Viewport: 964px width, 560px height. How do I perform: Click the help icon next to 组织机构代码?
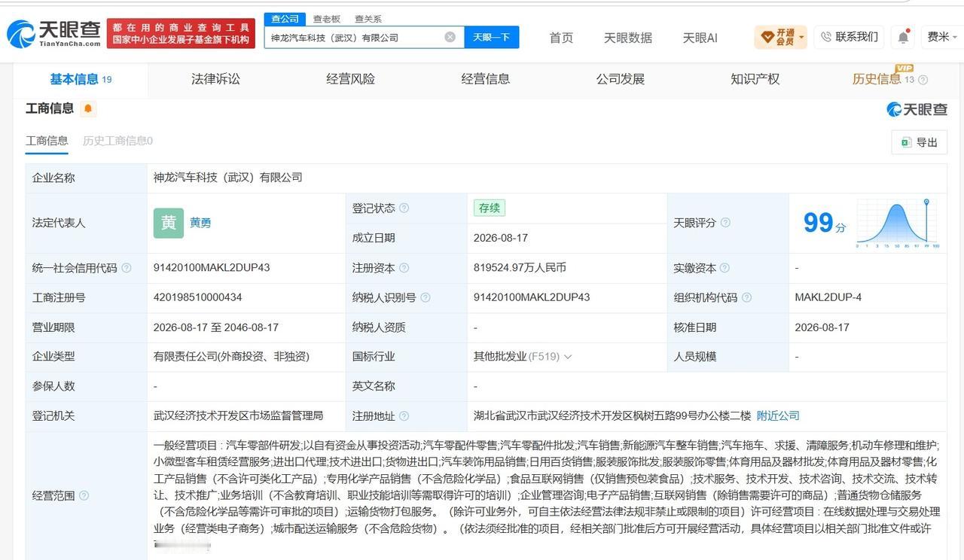coord(746,297)
